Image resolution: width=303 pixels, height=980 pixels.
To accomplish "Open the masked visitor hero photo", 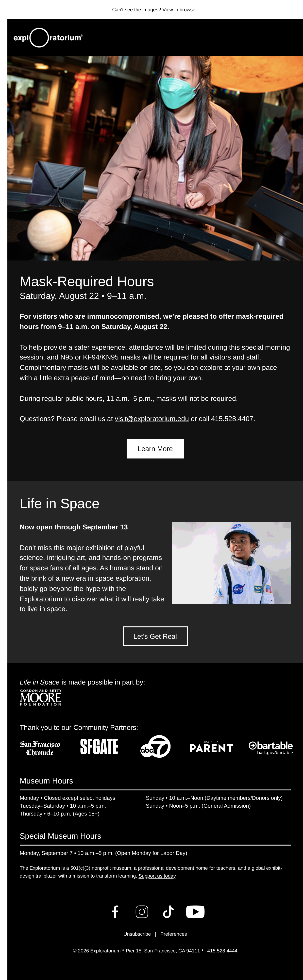I will pos(155,158).
